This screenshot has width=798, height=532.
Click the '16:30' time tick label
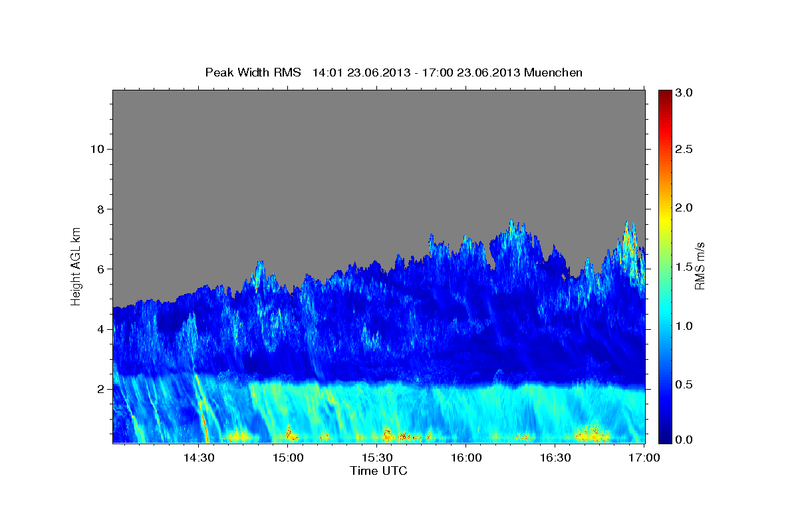point(556,458)
